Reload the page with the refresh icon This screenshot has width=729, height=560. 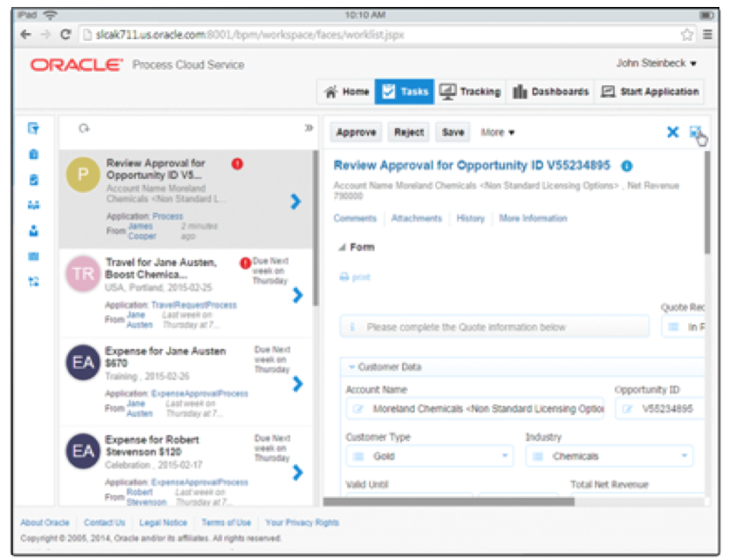[65, 34]
